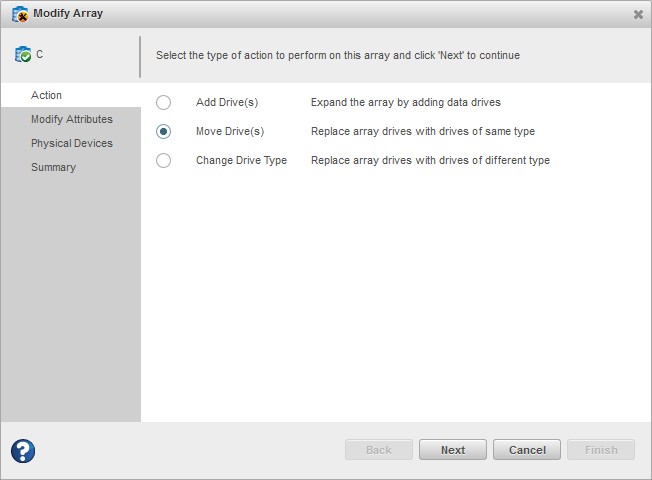Viewport: 652px width, 480px height.
Task: Click the Back button
Action: click(379, 450)
